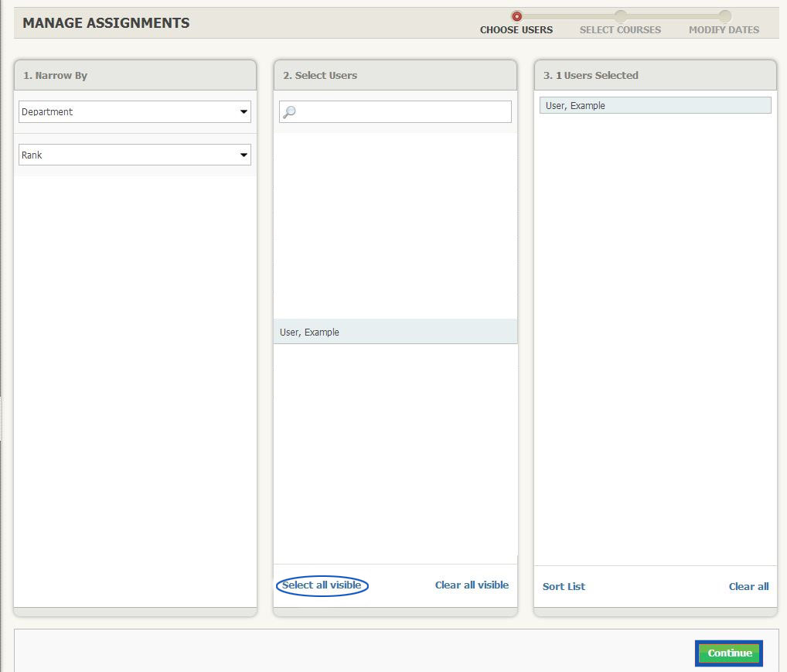787x672 pixels.
Task: Click User, Example in the Users Selected panel
Action: (654, 105)
